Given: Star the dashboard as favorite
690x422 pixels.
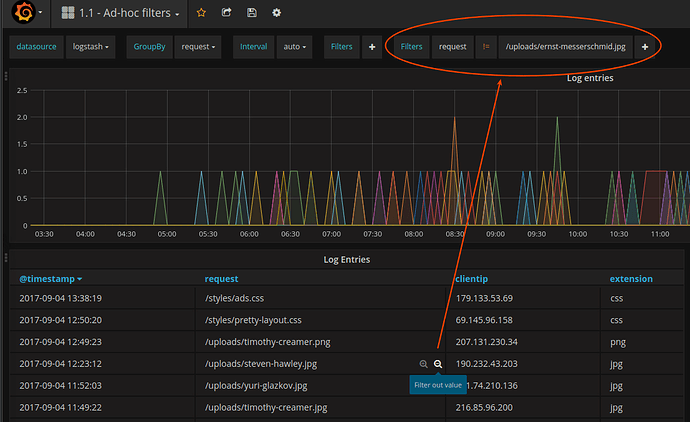Looking at the screenshot, I should click(x=201, y=13).
